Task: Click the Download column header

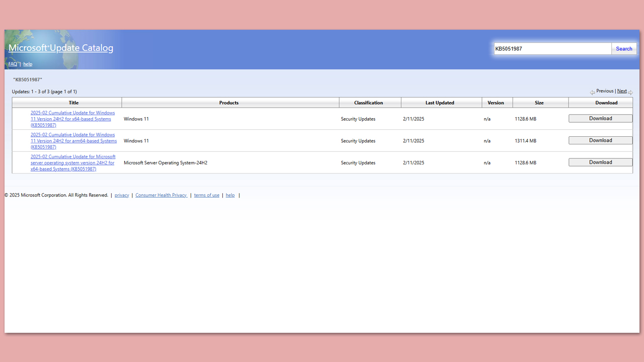Action: click(x=606, y=103)
